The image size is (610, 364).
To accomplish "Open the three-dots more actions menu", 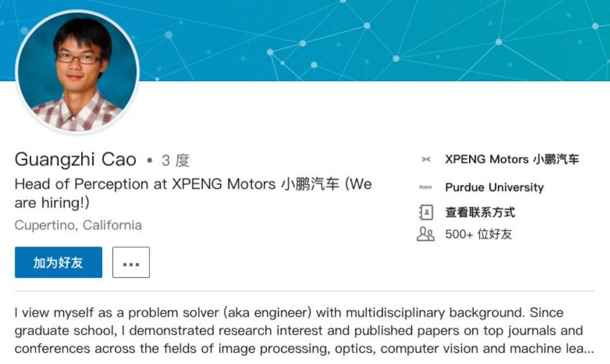I will pyautogui.click(x=131, y=262).
